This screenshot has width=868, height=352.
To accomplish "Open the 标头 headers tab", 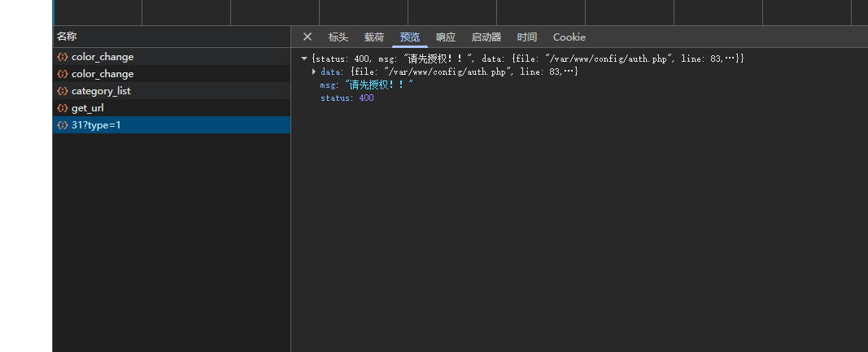I will pyautogui.click(x=338, y=37).
